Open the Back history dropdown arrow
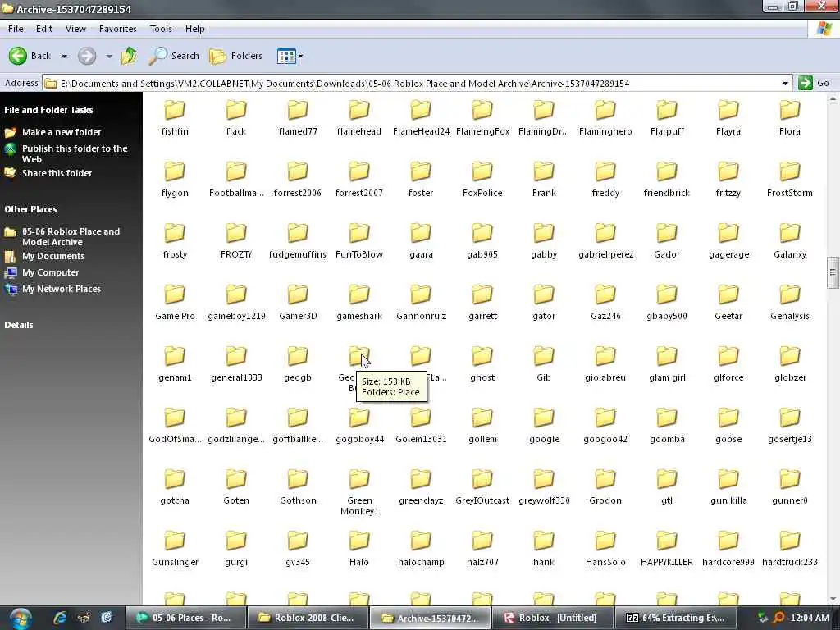 [x=64, y=57]
